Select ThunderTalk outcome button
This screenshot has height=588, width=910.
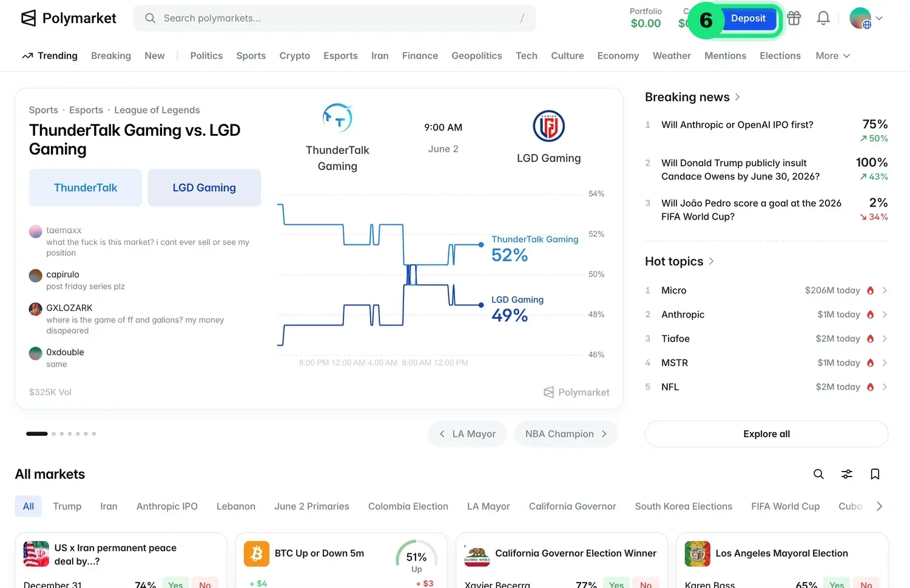click(x=86, y=188)
